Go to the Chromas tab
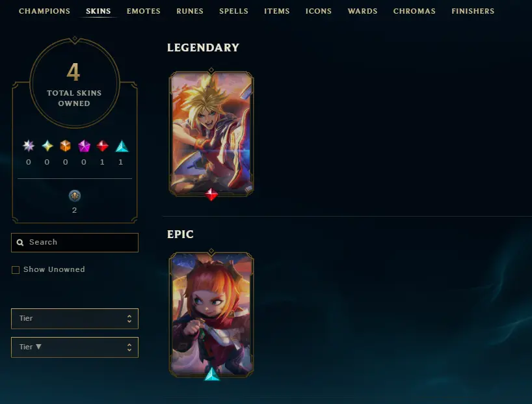Image resolution: width=532 pixels, height=404 pixels. point(414,11)
